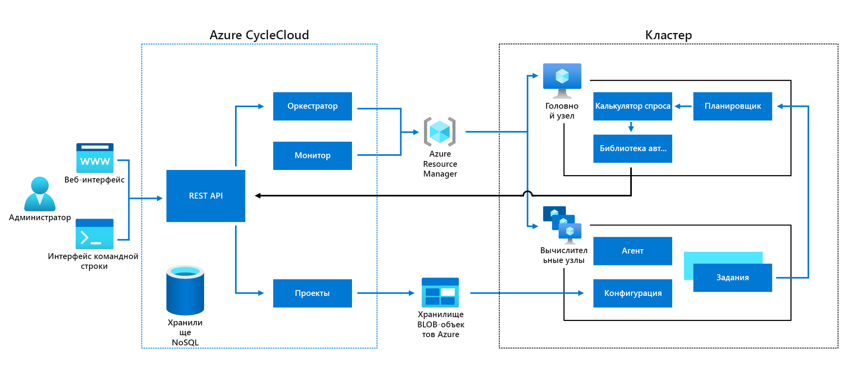
Task: Click the Оркестратор box
Action: pos(312,106)
